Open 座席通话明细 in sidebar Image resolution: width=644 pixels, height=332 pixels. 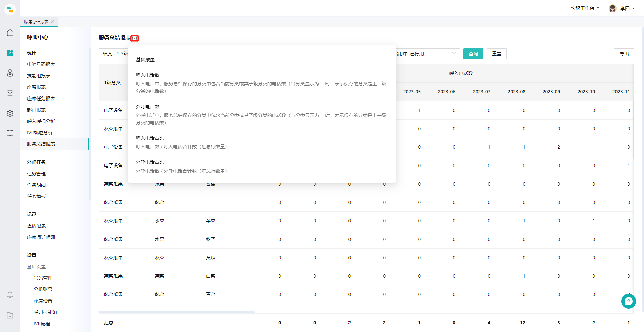[x=41, y=237]
